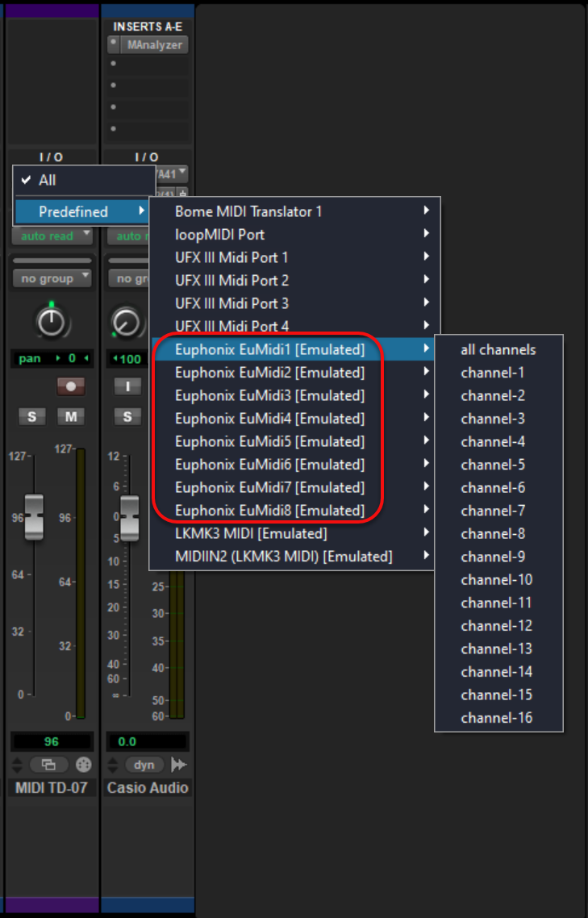This screenshot has height=918, width=588.
Task: Select channel-10 from the channel submenu
Action: click(x=497, y=580)
